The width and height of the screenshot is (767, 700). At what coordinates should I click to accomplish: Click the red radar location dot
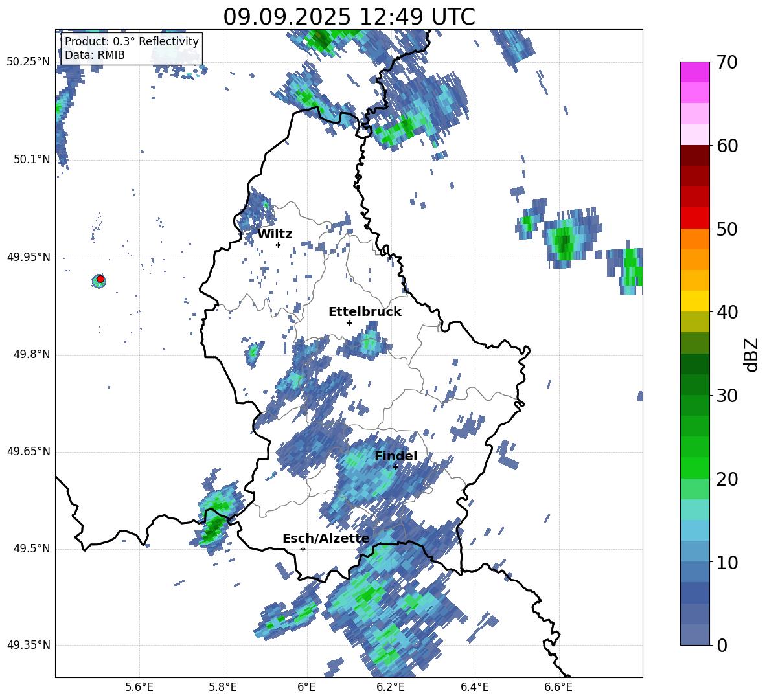(x=100, y=279)
